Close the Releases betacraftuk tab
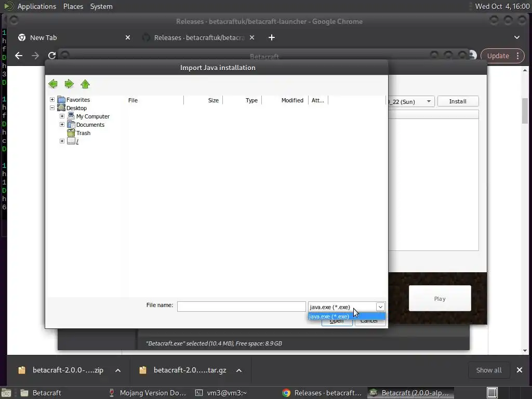 252,37
